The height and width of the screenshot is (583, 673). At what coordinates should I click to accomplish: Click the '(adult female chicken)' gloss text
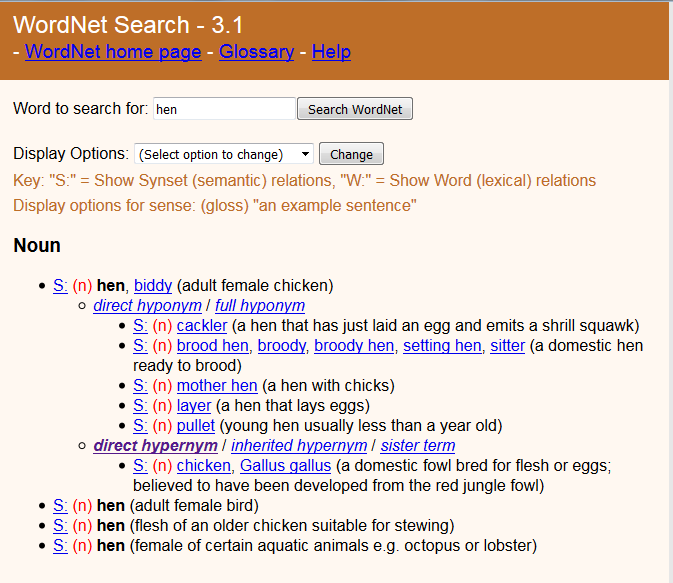pyautogui.click(x=255, y=285)
